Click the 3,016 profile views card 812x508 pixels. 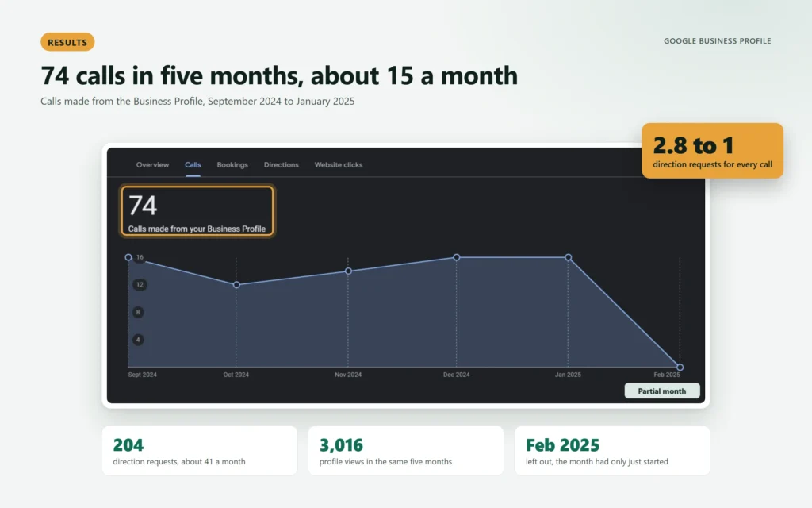pyautogui.click(x=406, y=451)
